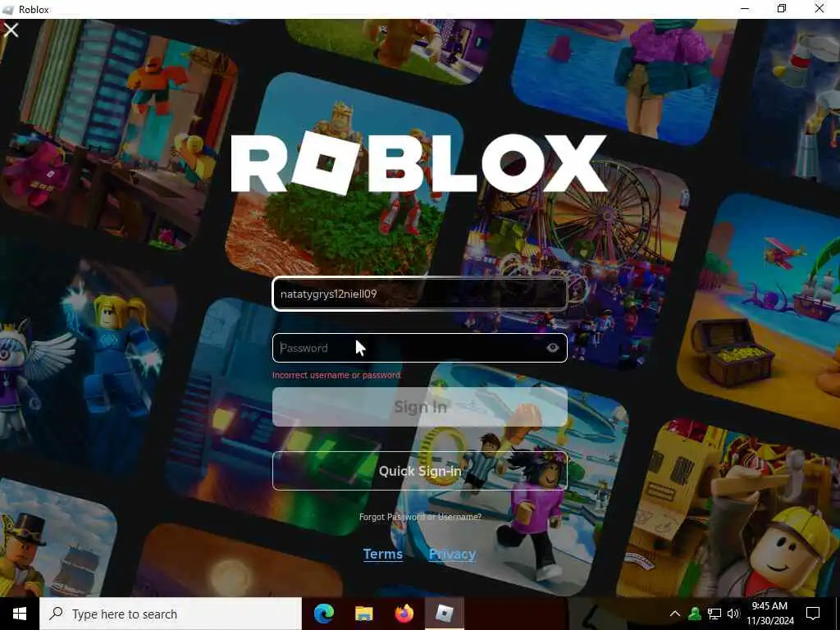Click the taskbar search box
Image resolution: width=840 pixels, height=630 pixels.
(171, 614)
